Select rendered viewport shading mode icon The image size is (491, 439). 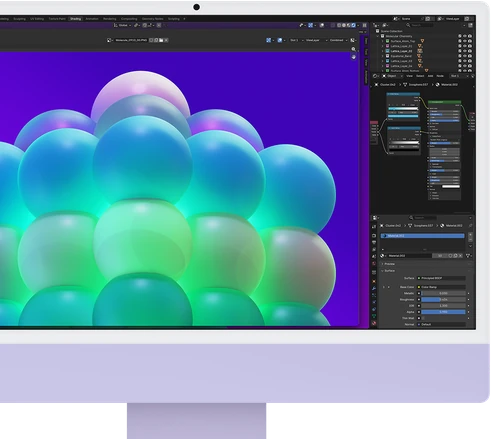point(353,25)
